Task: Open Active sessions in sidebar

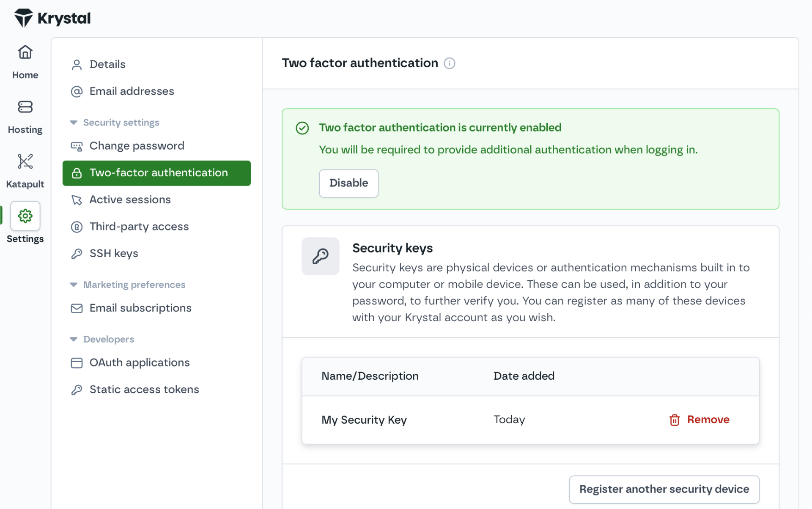Action: [130, 200]
